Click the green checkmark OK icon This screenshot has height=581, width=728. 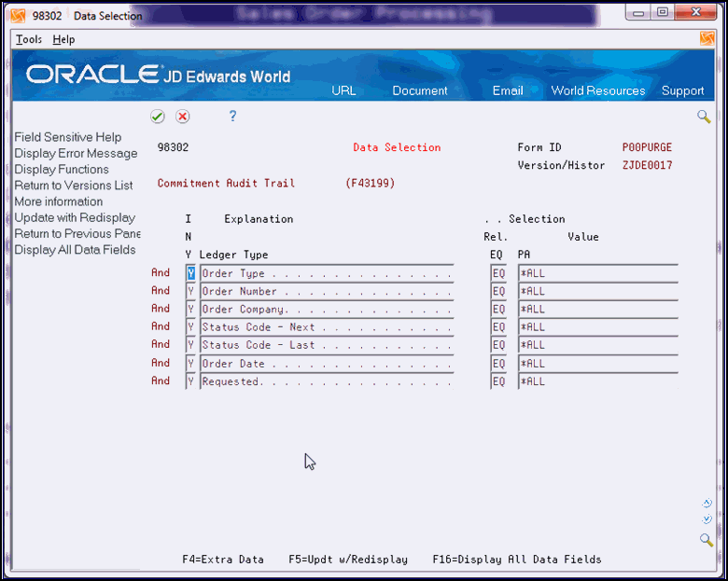(158, 116)
